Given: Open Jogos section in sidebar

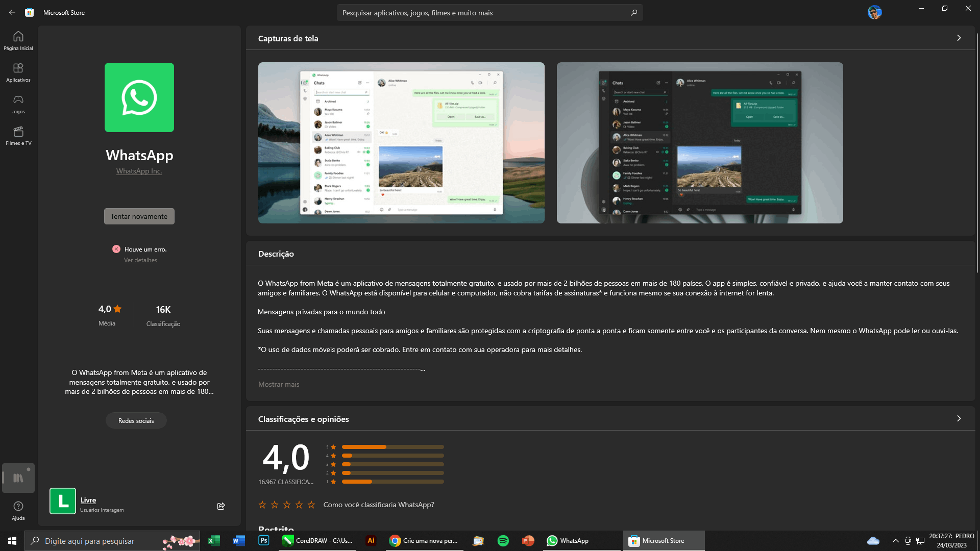Looking at the screenshot, I should click(x=18, y=104).
